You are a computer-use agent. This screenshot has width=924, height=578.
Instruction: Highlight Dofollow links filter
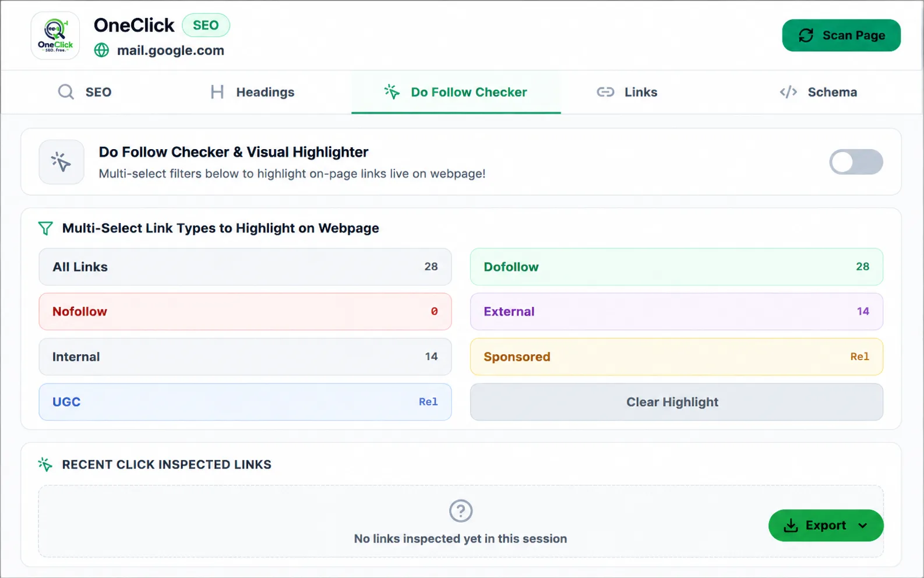(x=676, y=267)
